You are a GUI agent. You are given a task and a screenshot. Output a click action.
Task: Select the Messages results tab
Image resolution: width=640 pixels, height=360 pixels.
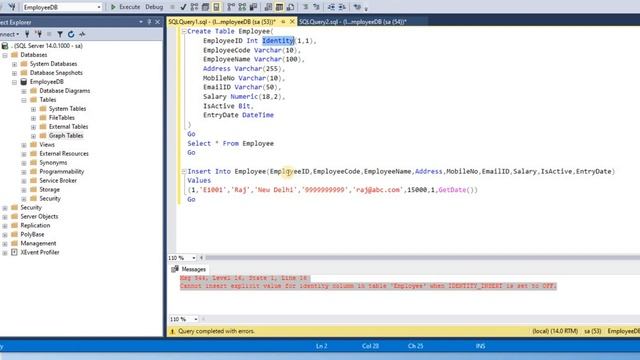point(189,269)
